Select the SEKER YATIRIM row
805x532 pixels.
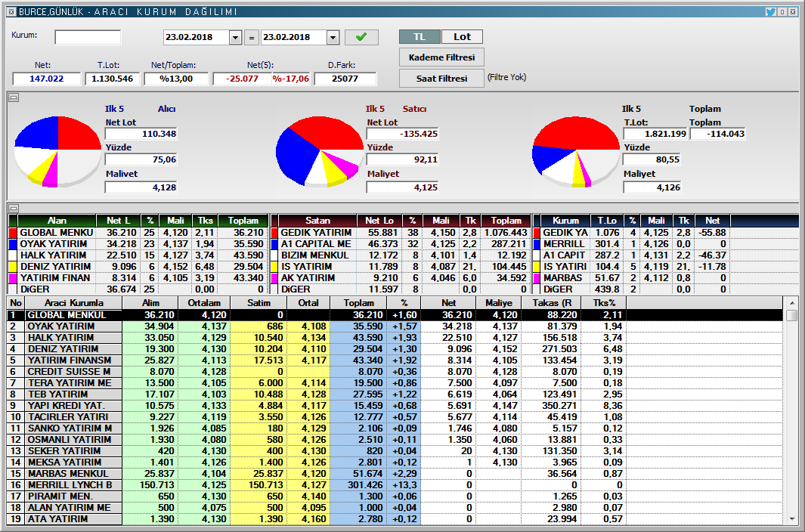[395, 450]
